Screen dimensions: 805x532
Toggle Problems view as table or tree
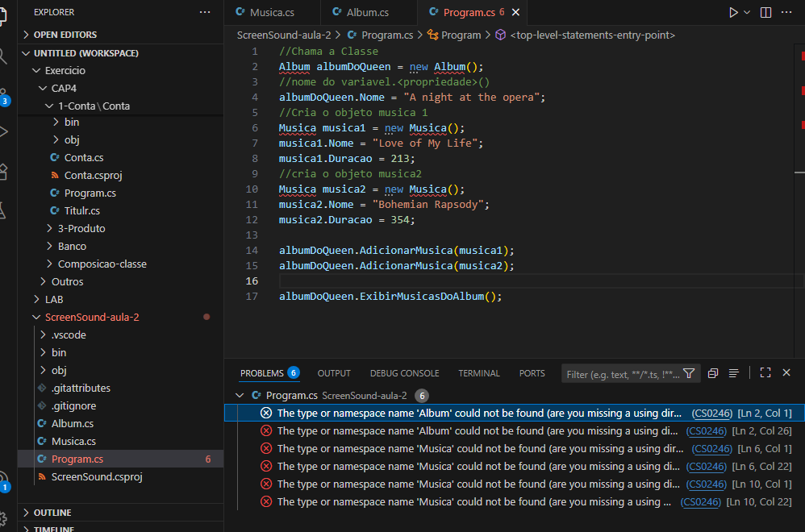[x=734, y=373]
